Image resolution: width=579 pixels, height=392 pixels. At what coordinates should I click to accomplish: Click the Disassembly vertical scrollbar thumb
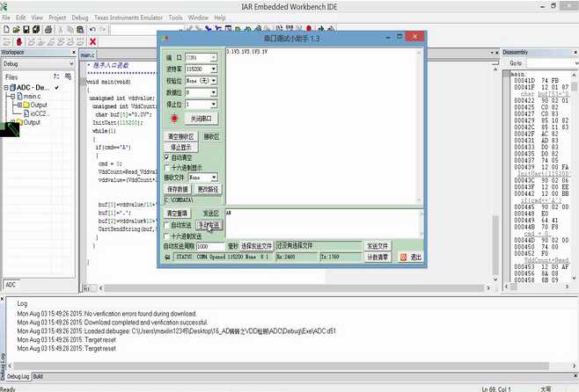point(574,86)
